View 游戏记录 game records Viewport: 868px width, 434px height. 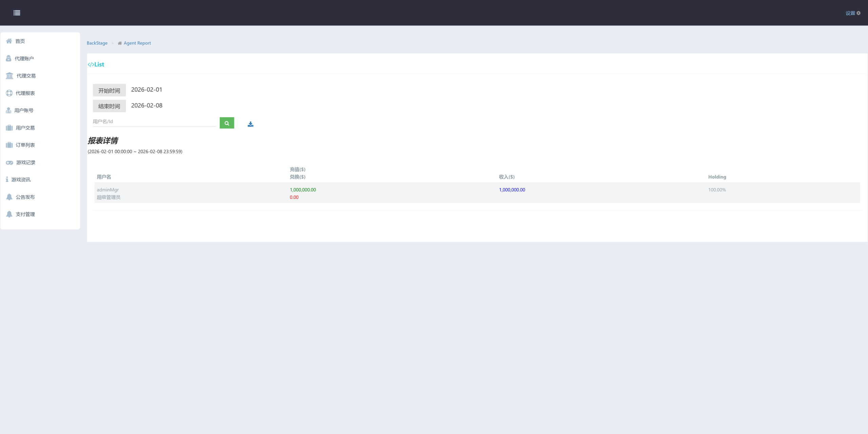click(25, 163)
